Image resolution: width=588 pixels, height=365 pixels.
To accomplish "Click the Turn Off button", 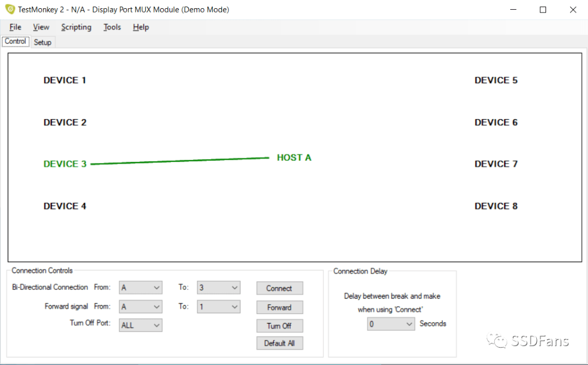I will coord(279,326).
